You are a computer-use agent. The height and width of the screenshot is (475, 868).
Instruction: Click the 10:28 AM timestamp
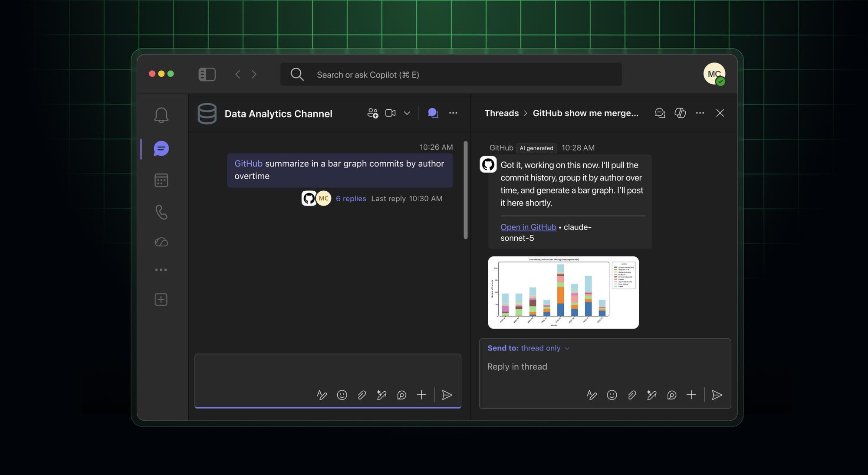pyautogui.click(x=578, y=148)
